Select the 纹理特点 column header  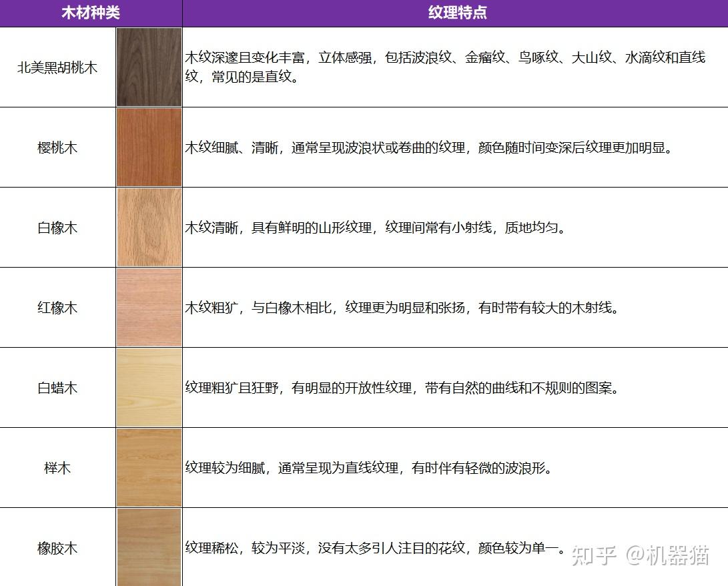pos(455,11)
